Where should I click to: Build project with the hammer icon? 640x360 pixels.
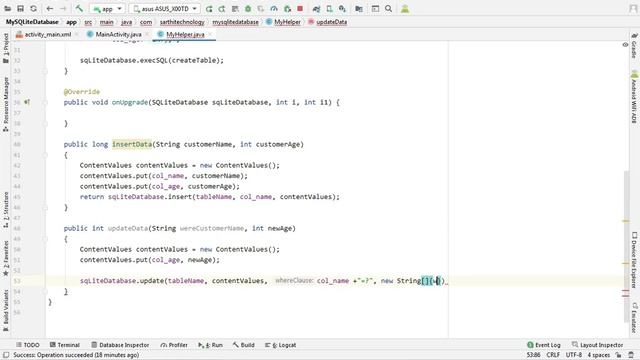coord(79,9)
